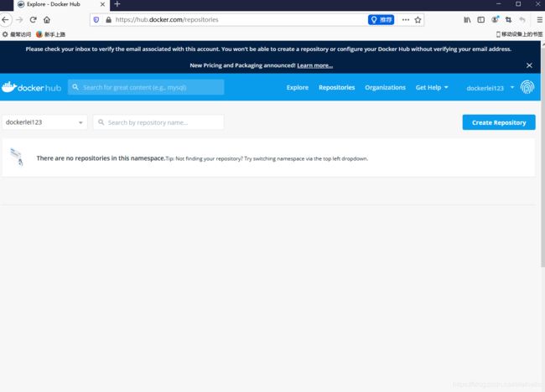Close the Explore - Docker Hub tab
Viewport: 545px width, 392px height.
click(102, 4)
